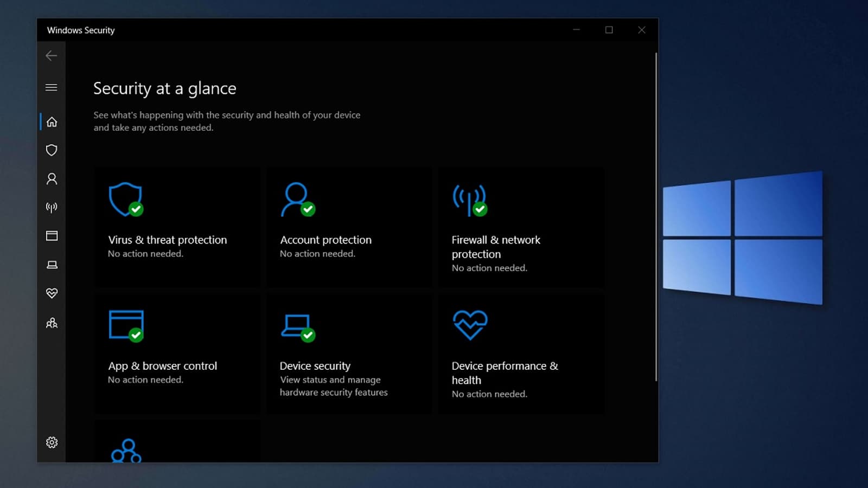The width and height of the screenshot is (868, 488).
Task: Click 'View status and manage hardware security features'
Action: [x=334, y=386]
